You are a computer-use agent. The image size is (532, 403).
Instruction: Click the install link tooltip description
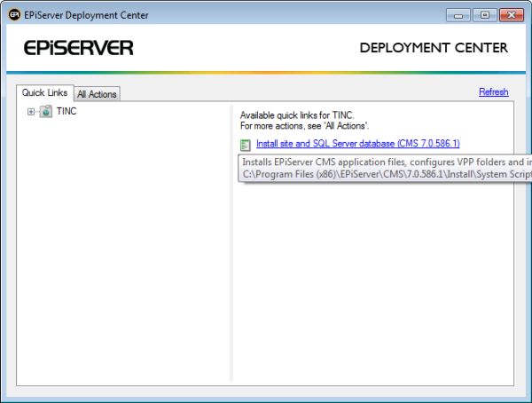coord(386,168)
